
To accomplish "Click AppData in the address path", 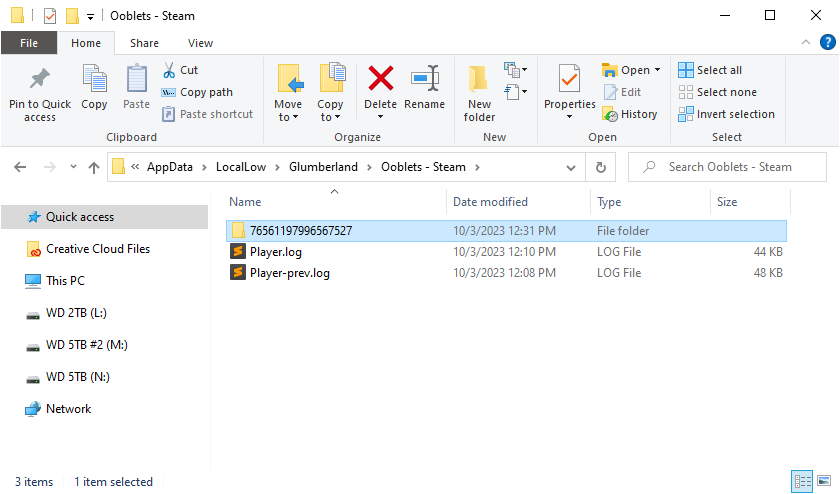I will [170, 167].
